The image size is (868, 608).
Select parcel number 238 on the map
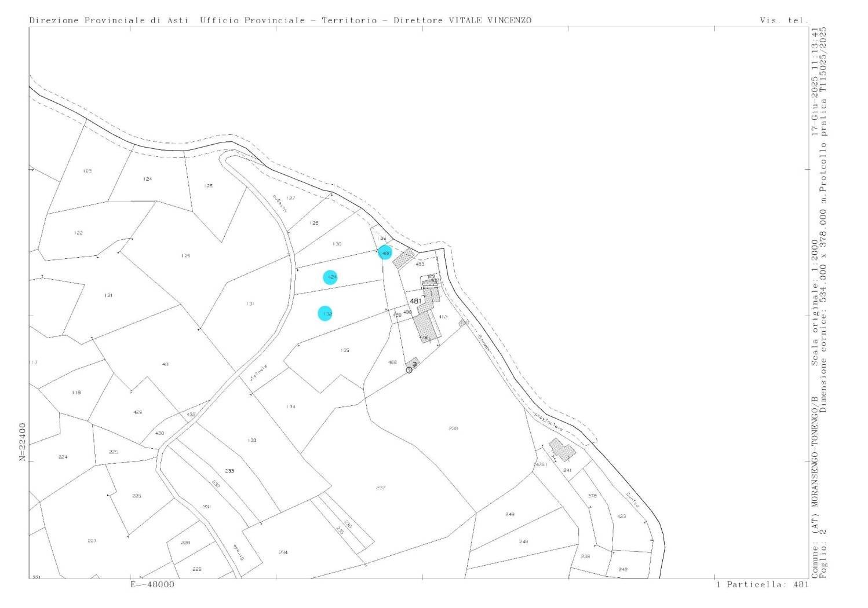tap(453, 428)
